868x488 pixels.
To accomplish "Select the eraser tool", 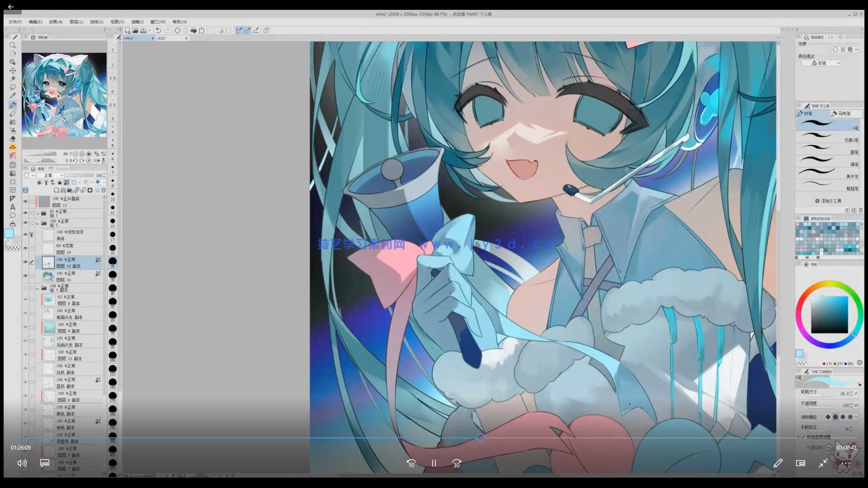I will point(13,139).
